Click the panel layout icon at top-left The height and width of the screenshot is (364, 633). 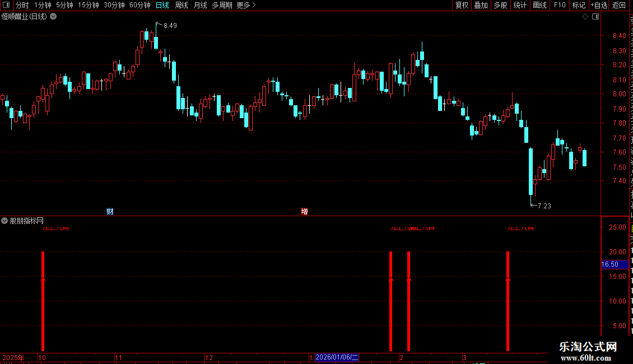click(x=6, y=5)
